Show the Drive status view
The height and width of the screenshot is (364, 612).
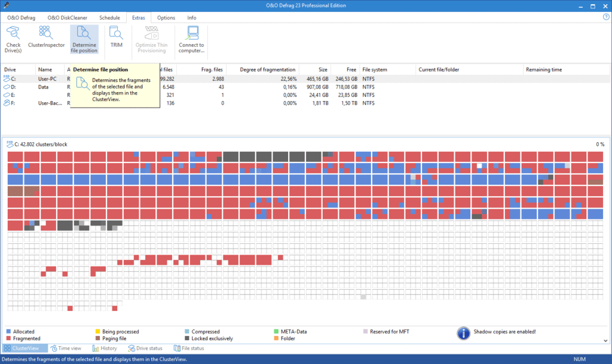(x=145, y=348)
